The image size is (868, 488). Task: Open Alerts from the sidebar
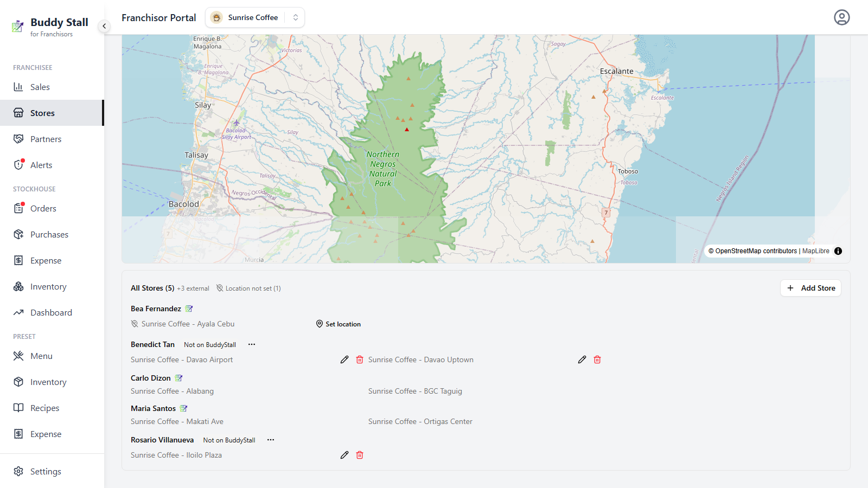[52, 165]
